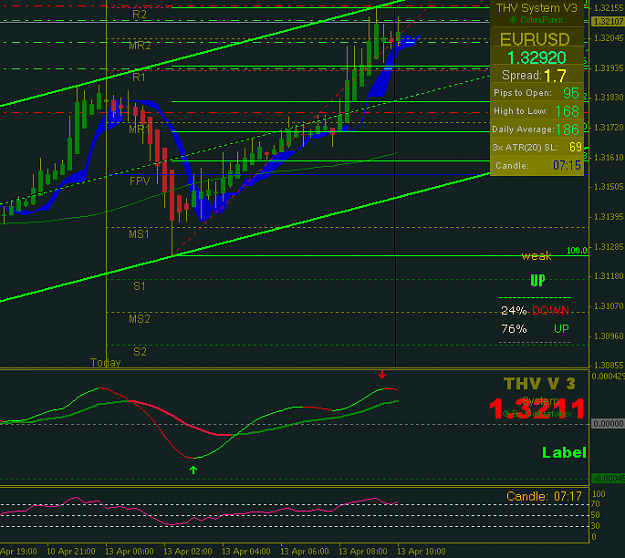Click the orange Candle: 07:17 timer
Image resolution: width=625 pixels, height=558 pixels.
pos(544,497)
